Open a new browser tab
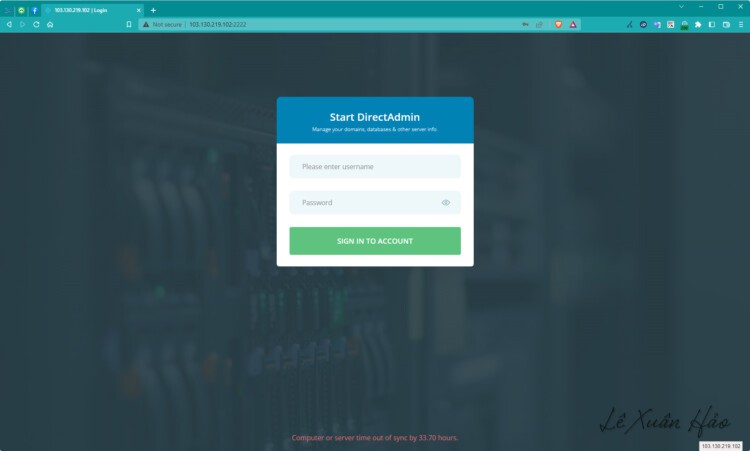This screenshot has height=451, width=750. 153,10
